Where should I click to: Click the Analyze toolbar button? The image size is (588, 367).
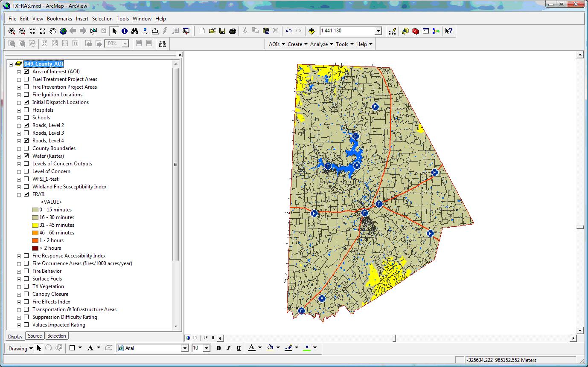tap(321, 44)
